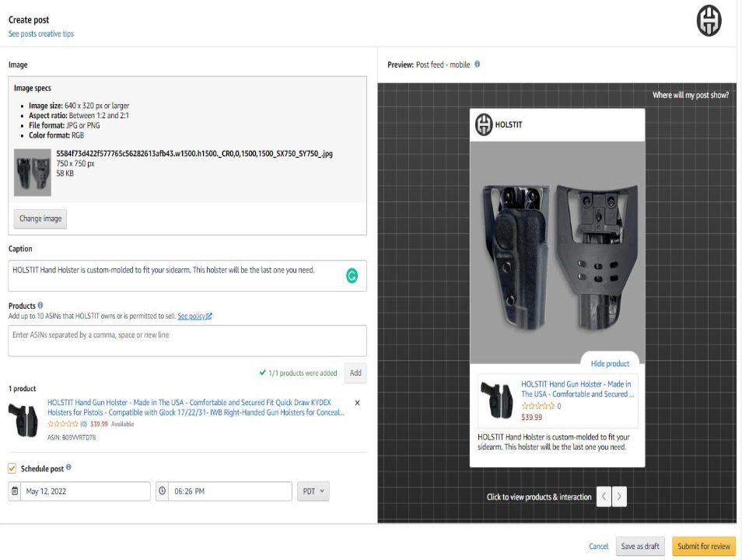Click the Change image button
This screenshot has height=560, width=742.
(x=40, y=219)
